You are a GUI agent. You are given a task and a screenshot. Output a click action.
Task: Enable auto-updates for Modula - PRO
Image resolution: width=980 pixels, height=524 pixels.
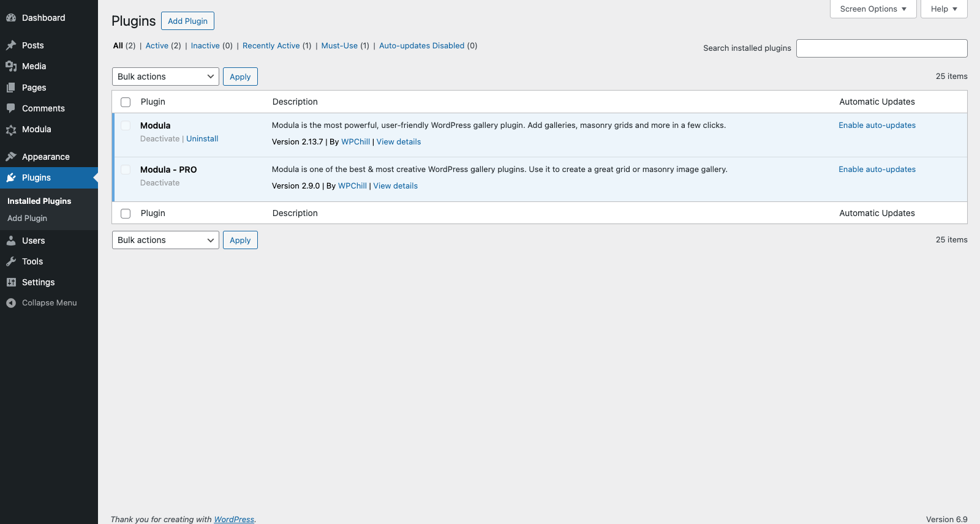click(x=876, y=170)
